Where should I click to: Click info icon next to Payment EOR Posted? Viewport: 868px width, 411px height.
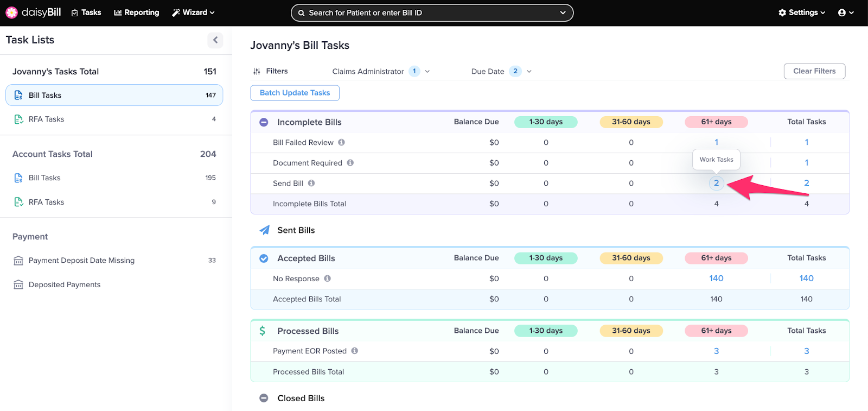pos(354,351)
